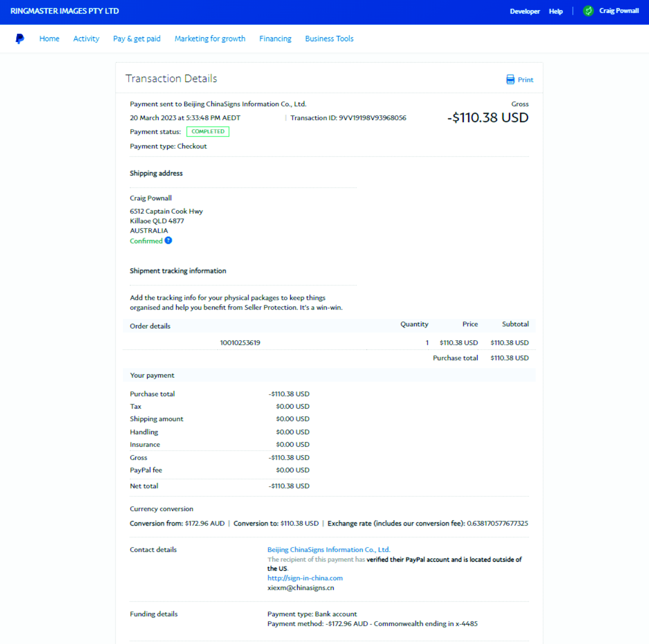Screen dimensions: 649x644
Task: Click the Killaoe QLD 4877 line
Action: click(x=157, y=221)
